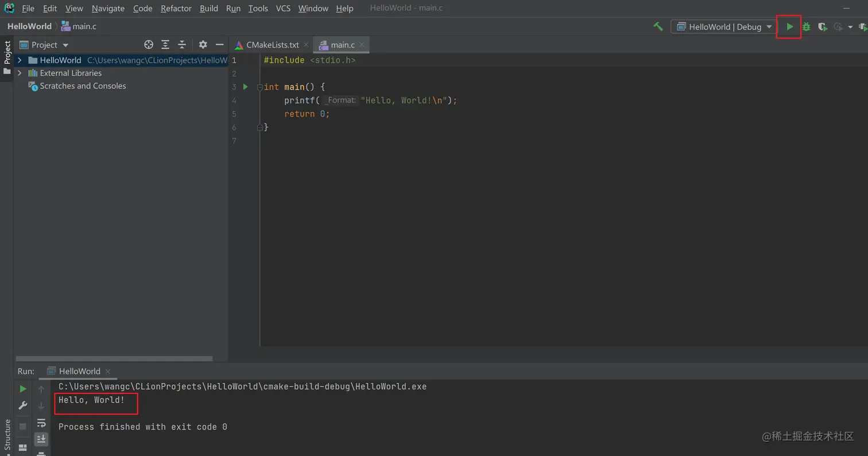Open the Navigate menu
Screen dimensions: 868x456
(108, 8)
